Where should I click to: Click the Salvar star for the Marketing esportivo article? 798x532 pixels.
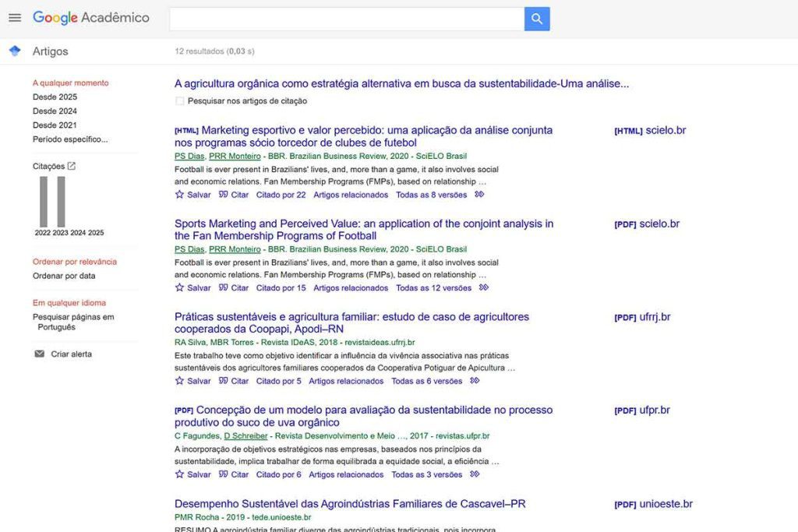180,195
